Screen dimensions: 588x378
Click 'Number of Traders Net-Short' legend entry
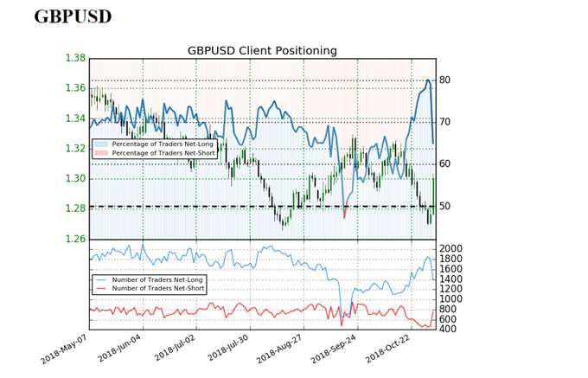158,288
